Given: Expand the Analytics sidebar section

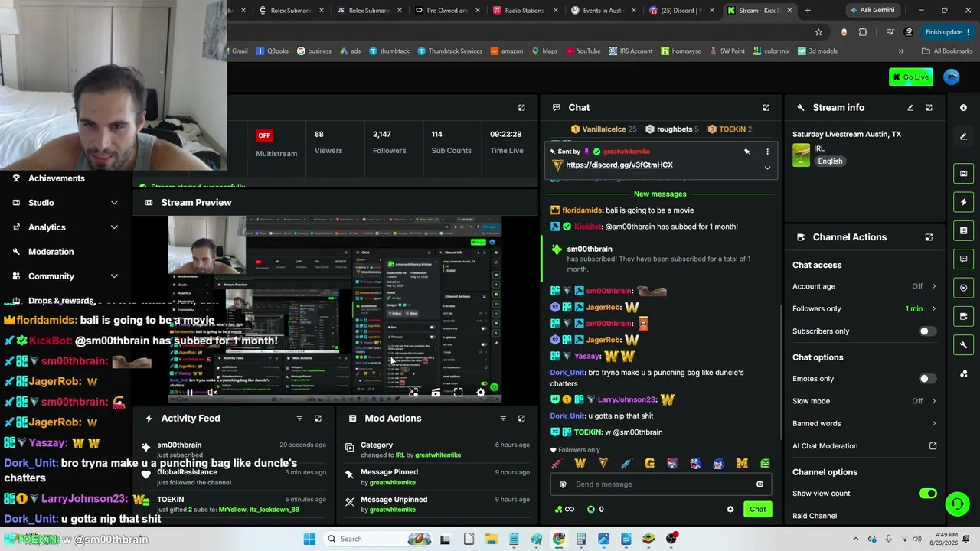Looking at the screenshot, I should [114, 227].
